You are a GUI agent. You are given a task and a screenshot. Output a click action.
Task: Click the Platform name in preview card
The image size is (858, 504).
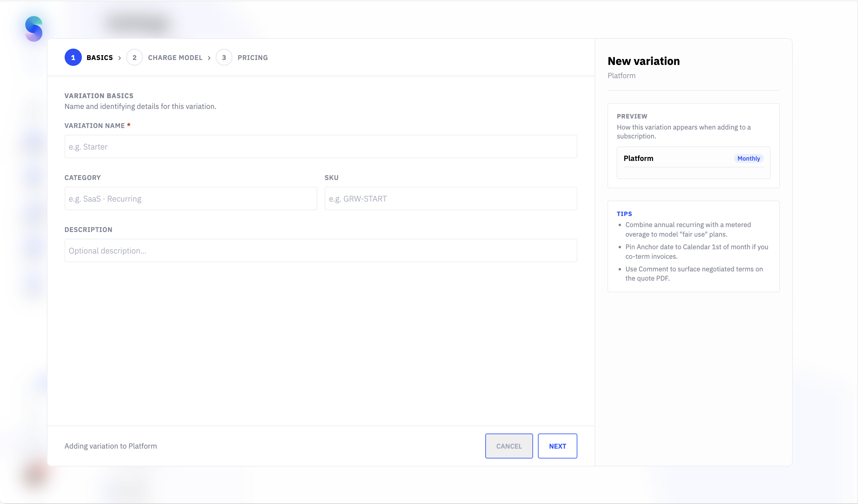(x=638, y=158)
